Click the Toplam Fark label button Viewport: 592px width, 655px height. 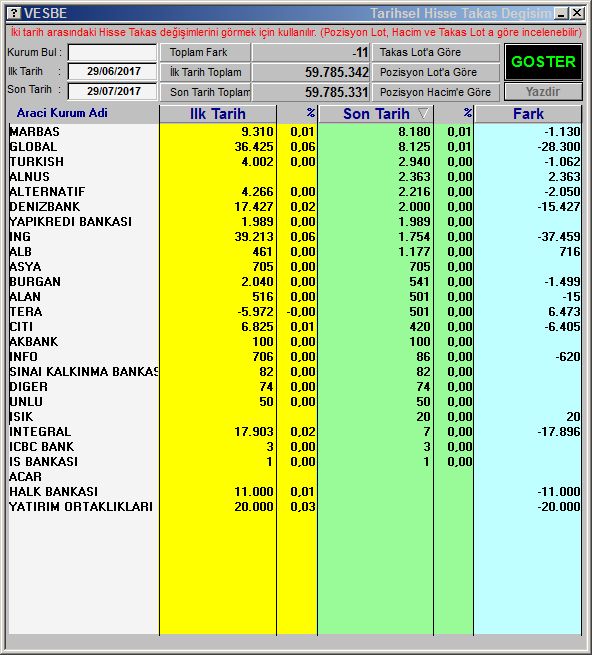pos(205,52)
